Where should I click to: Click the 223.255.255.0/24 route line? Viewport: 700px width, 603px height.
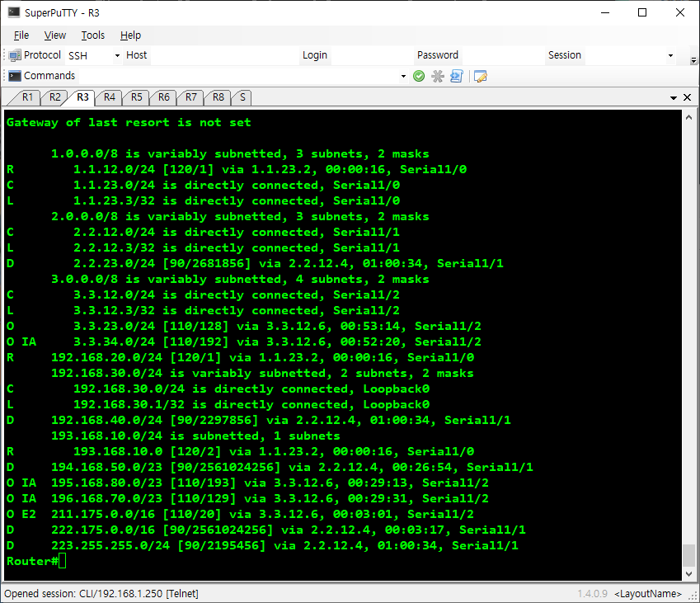(262, 545)
